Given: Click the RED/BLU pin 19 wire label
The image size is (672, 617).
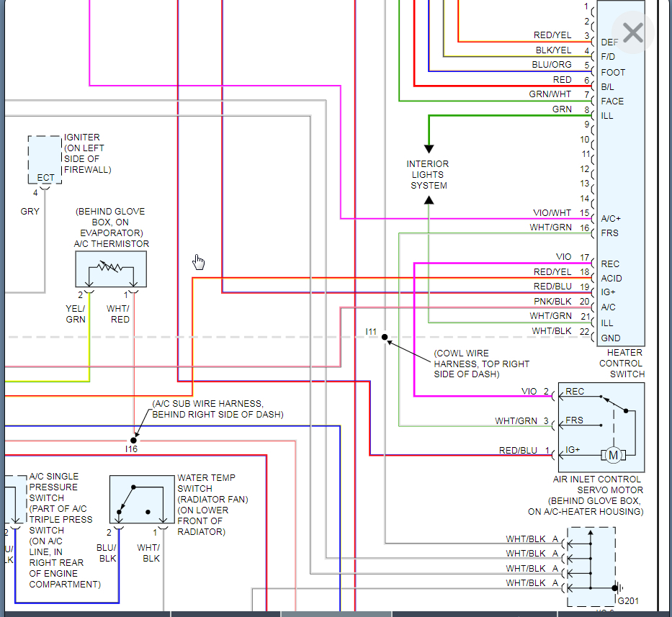Looking at the screenshot, I should (552, 287).
